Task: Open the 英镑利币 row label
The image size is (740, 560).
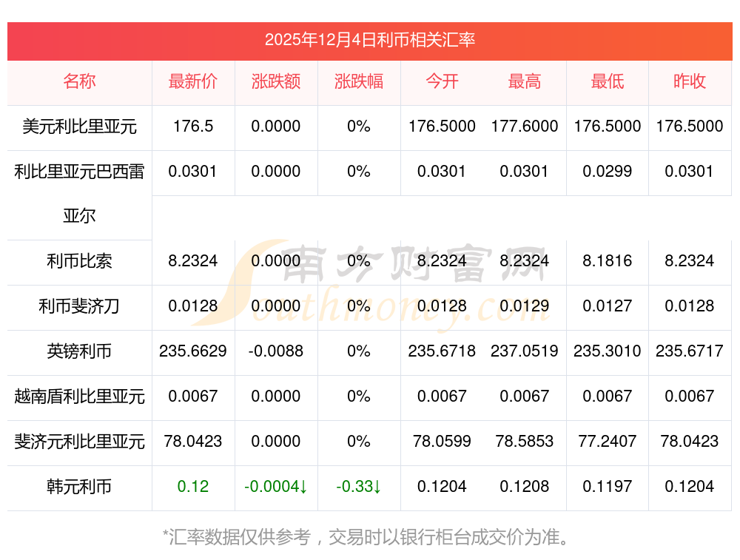Action: (x=79, y=351)
